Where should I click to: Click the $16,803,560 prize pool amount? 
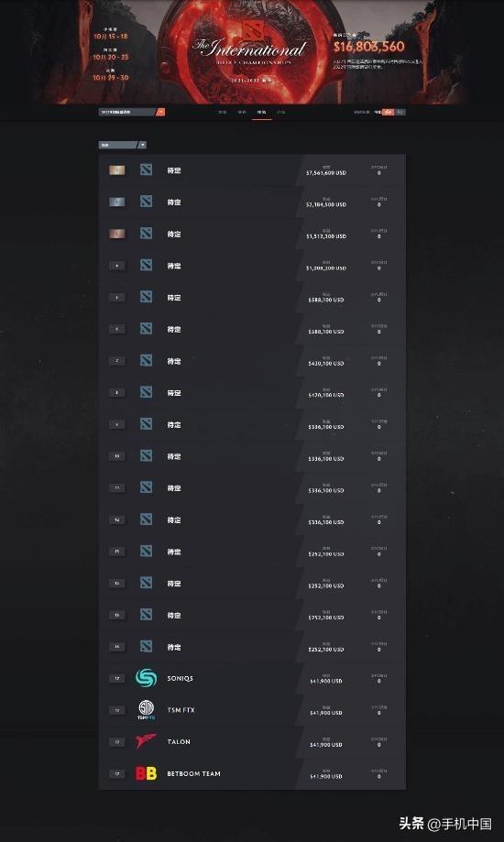[369, 47]
